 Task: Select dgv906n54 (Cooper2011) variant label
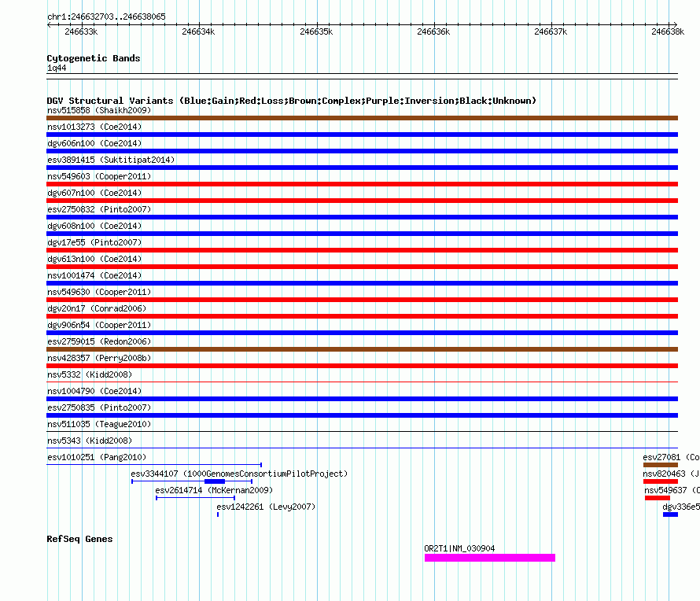coord(99,325)
